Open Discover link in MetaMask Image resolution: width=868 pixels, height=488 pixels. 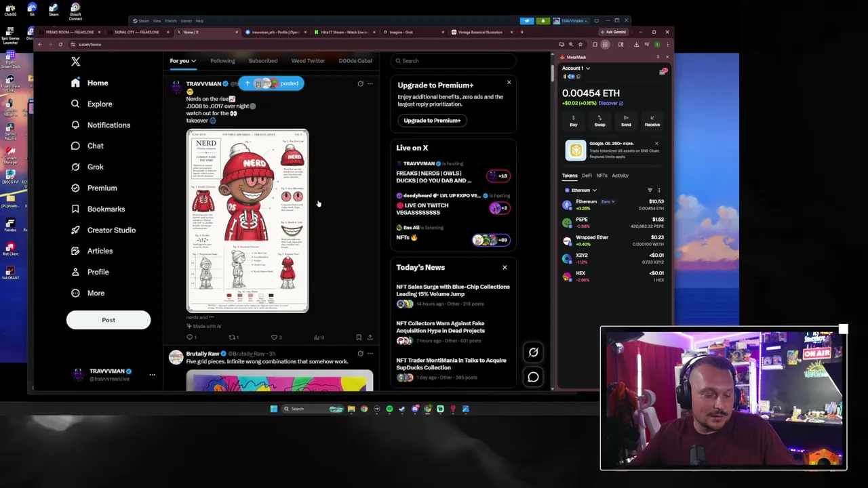(610, 103)
